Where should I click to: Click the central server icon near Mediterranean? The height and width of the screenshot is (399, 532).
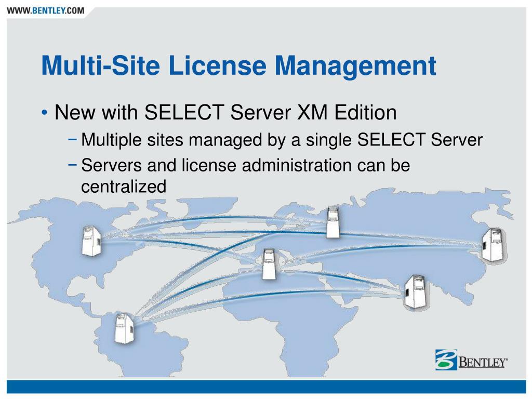(270, 264)
